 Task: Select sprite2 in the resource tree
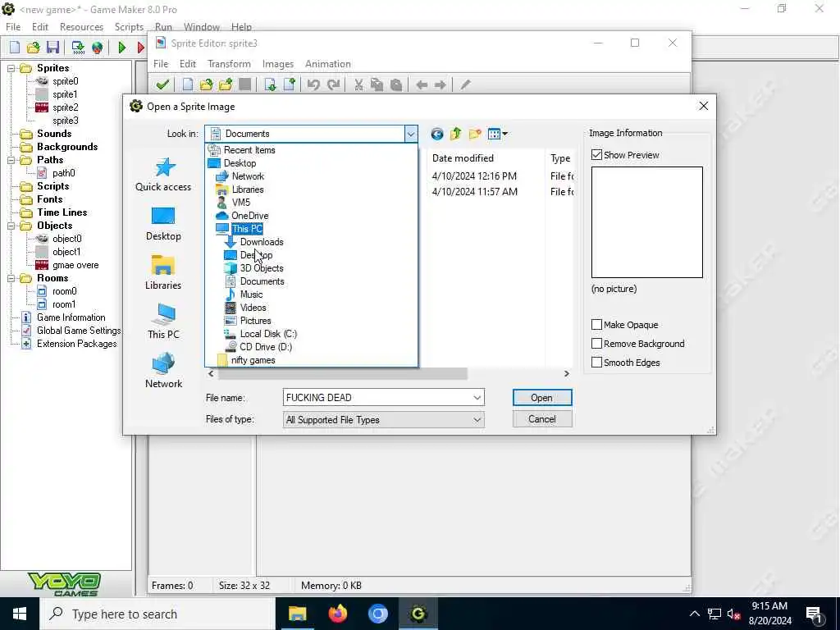tap(66, 107)
